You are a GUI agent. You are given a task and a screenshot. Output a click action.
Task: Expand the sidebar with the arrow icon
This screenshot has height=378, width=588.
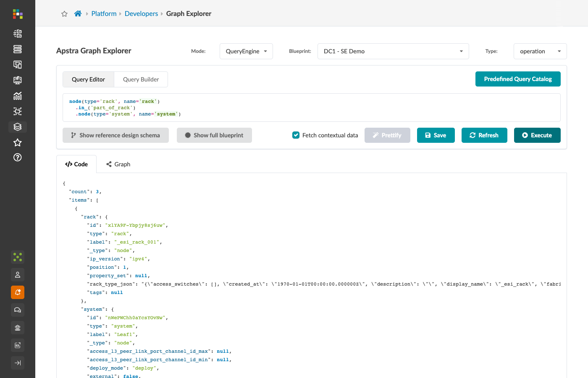point(18,363)
